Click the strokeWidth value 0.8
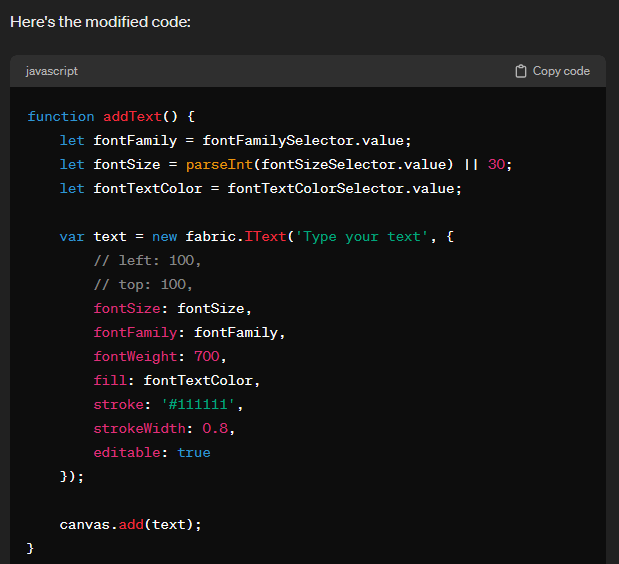The width and height of the screenshot is (619, 564). point(215,428)
